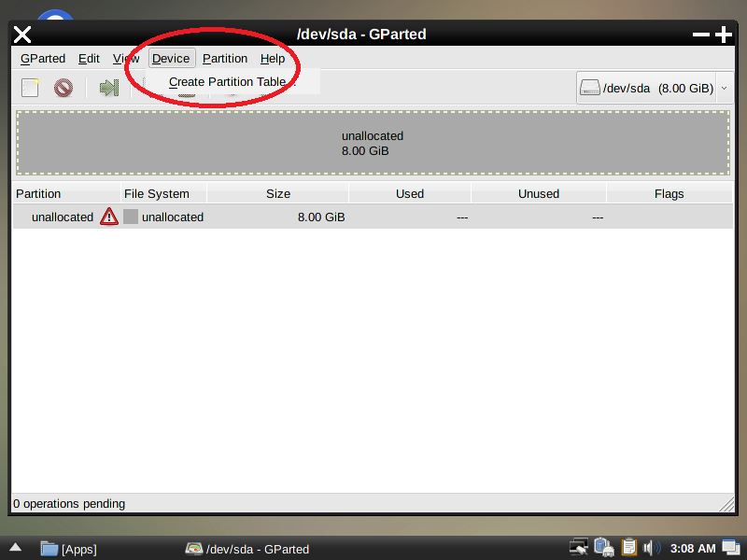This screenshot has width=747, height=560.
Task: Click the /dev/sda - GParted taskbar entry
Action: coord(247,549)
